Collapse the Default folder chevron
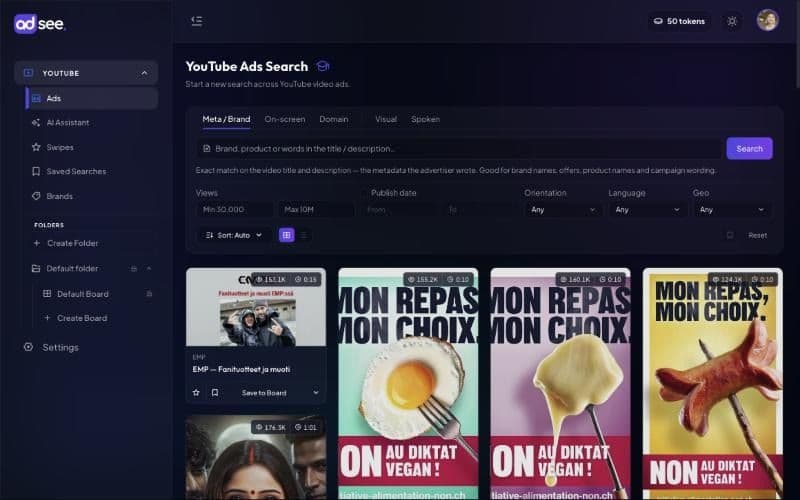Screen dimensions: 800x500 pos(149,268)
